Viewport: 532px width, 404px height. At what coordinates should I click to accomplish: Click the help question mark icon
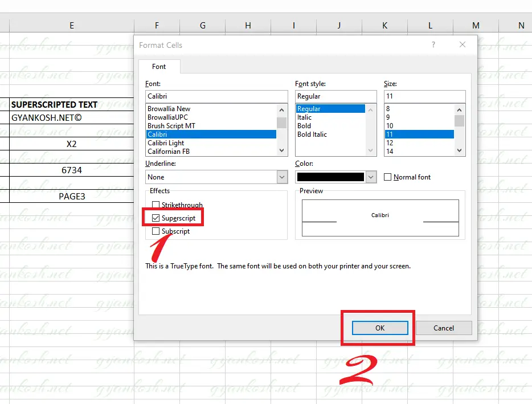point(433,44)
